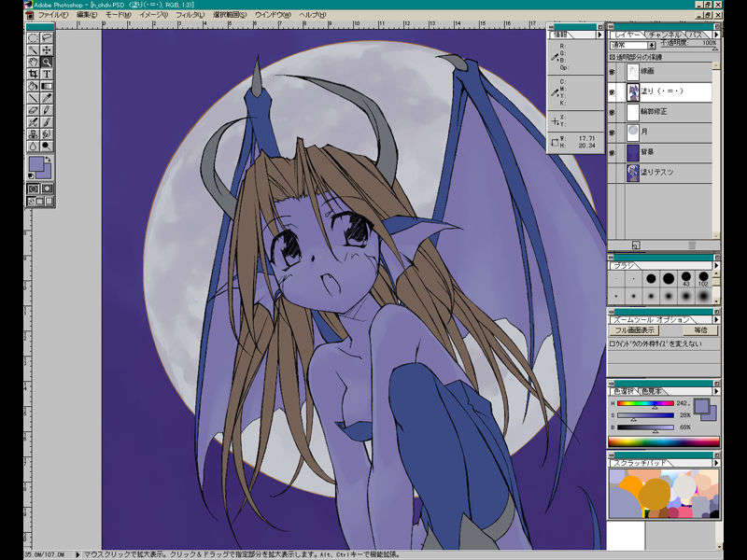
Task: Click the foreground color swatch in toolbox
Action: (36, 164)
